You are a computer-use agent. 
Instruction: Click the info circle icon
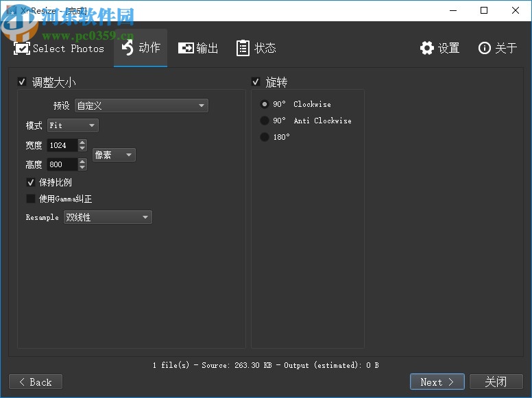point(485,48)
